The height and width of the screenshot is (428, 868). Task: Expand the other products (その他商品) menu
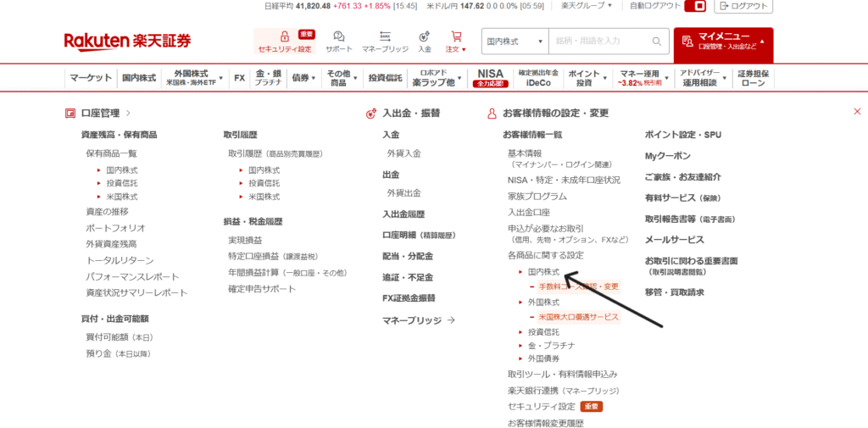point(342,78)
